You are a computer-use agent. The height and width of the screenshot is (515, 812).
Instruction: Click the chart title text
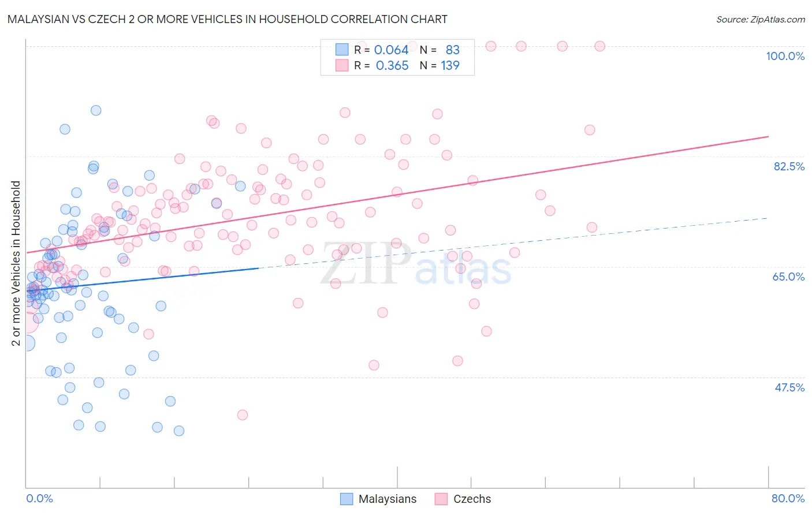point(228,19)
